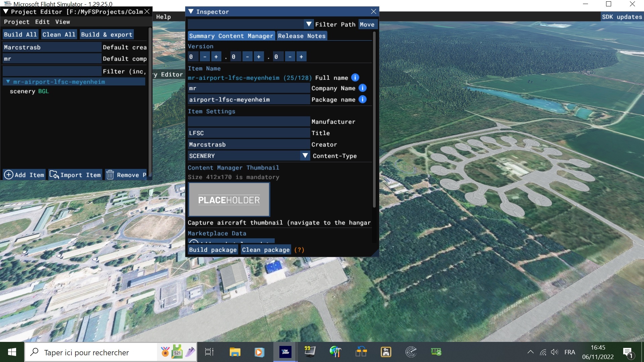Click the Add Item plus icon
644x362 pixels.
8,175
